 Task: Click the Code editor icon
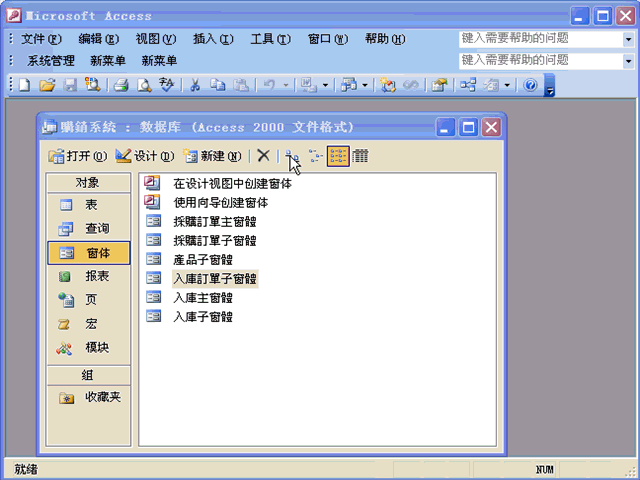(387, 85)
